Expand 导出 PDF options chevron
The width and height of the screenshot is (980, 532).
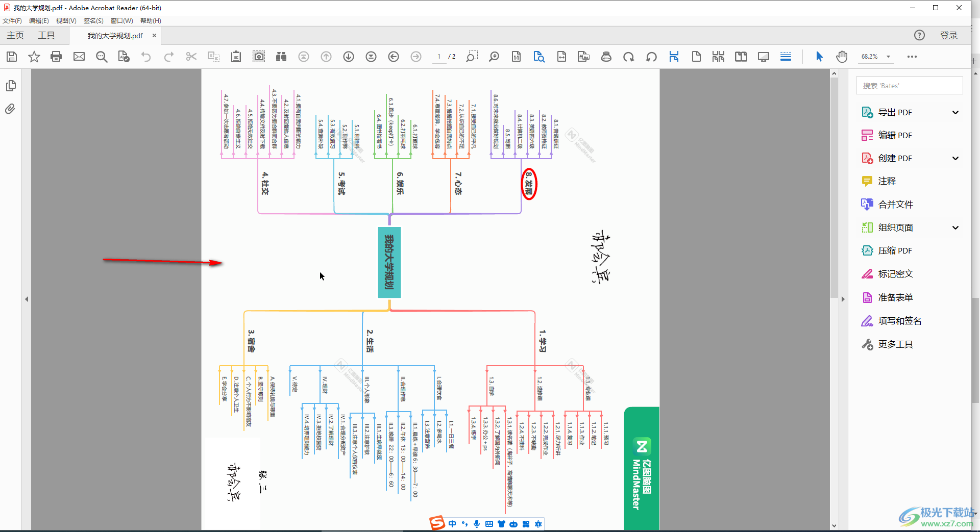[x=955, y=112]
